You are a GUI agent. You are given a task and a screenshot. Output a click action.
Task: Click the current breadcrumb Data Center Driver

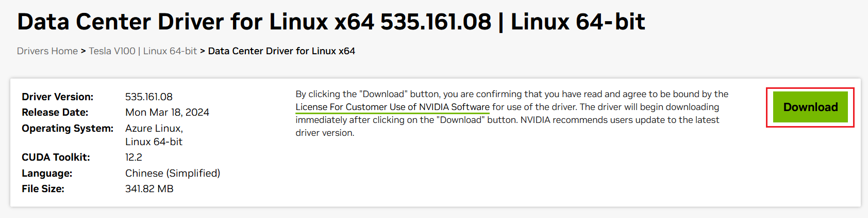click(x=281, y=51)
